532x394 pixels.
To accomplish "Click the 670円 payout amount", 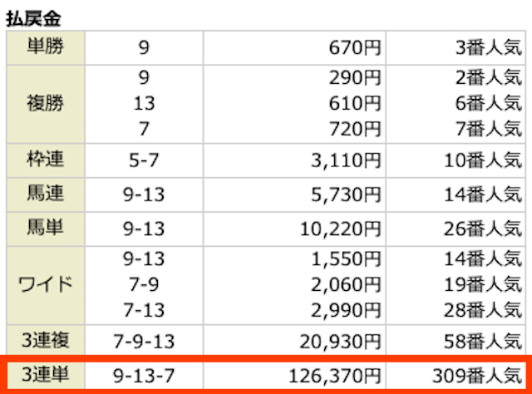I will point(355,47).
